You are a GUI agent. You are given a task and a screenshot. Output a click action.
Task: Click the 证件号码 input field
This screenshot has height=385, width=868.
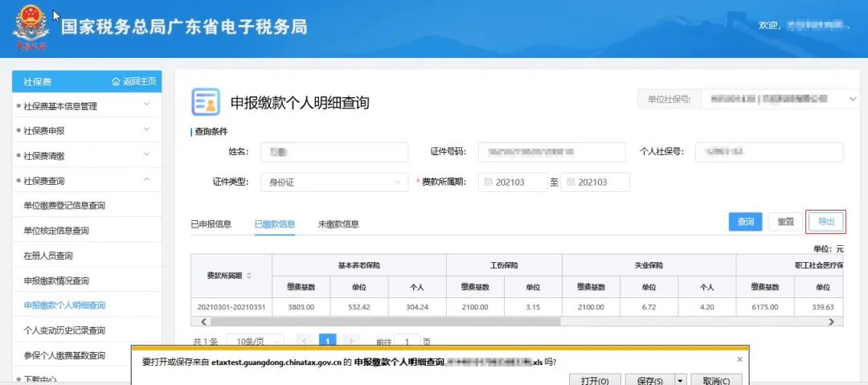(x=552, y=152)
